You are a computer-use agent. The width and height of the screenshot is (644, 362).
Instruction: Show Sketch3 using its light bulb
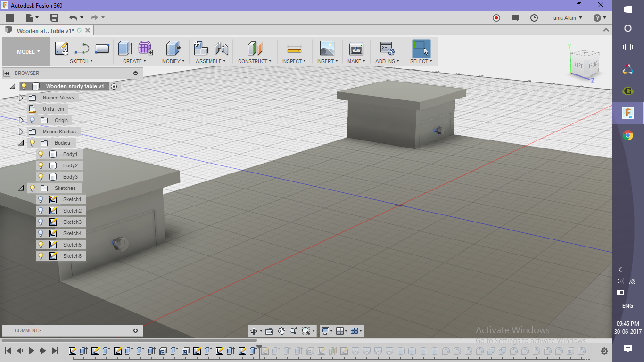(x=41, y=222)
